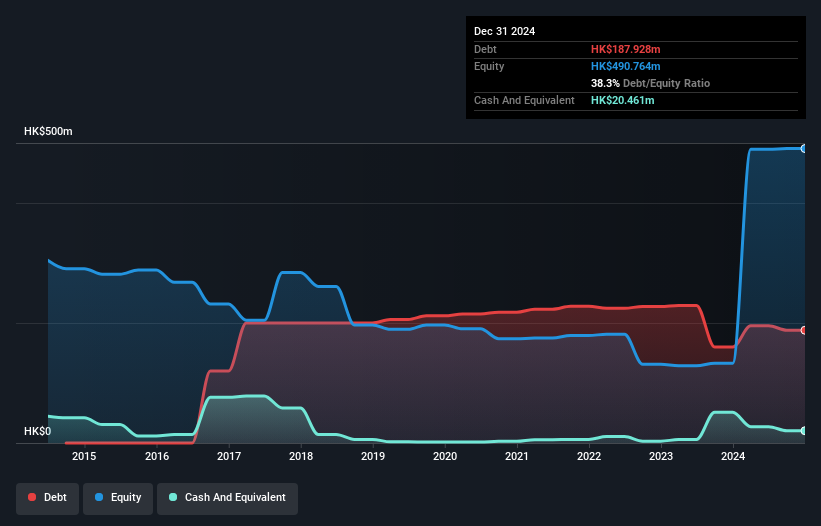The height and width of the screenshot is (526, 821).
Task: Toggle the Equity series legend button
Action: pos(118,498)
